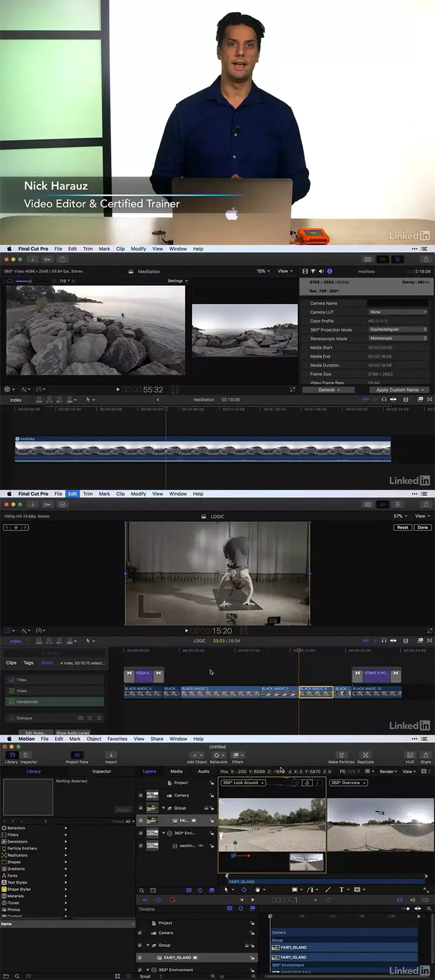Image resolution: width=435 pixels, height=980 pixels.
Task: Toggle the HUD in the Motion toolbar
Action: [x=410, y=757]
